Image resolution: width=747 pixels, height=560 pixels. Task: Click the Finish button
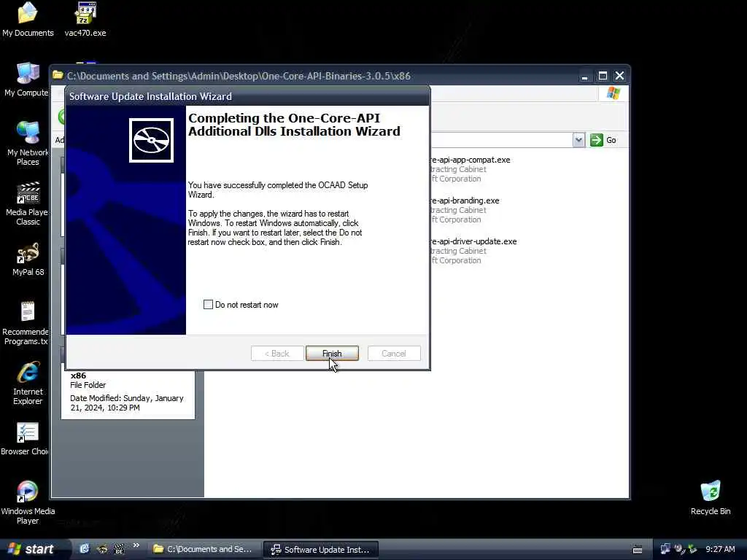(332, 354)
